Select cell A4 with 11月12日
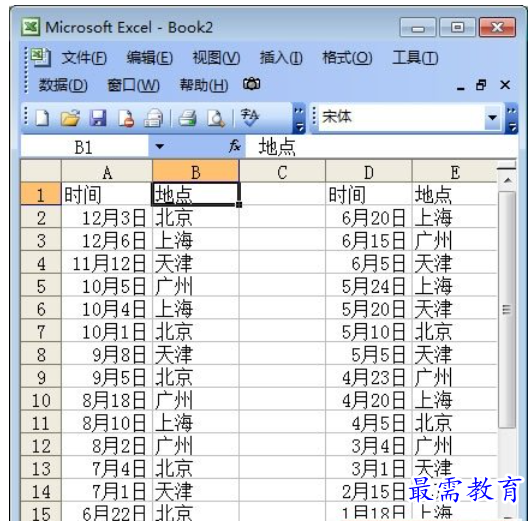This screenshot has height=521, width=530. 107,263
